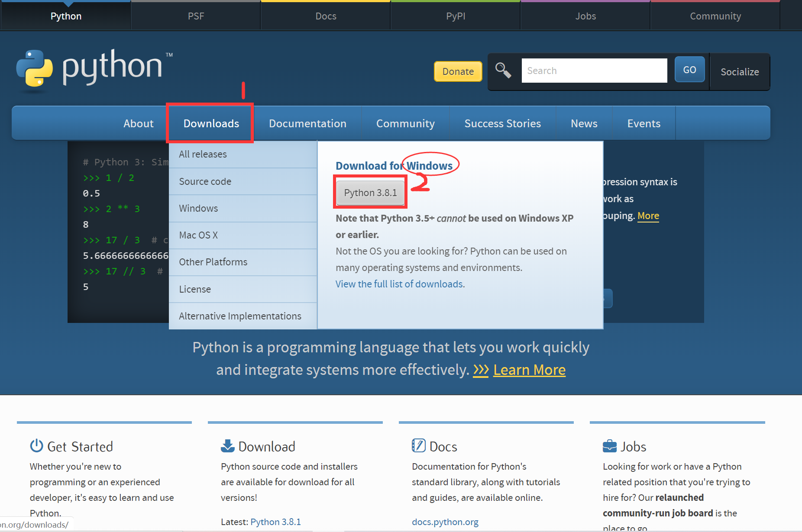Select Alternative Implementations
The image size is (802, 532).
point(240,316)
